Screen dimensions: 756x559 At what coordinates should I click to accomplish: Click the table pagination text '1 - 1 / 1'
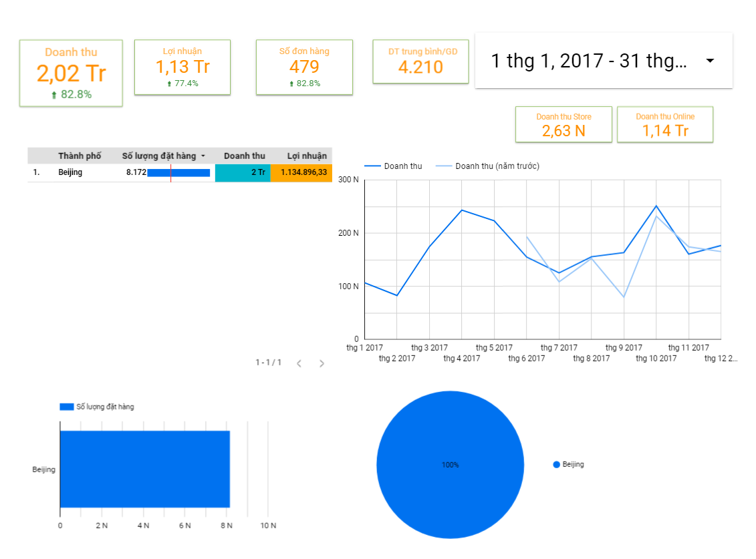tap(268, 363)
